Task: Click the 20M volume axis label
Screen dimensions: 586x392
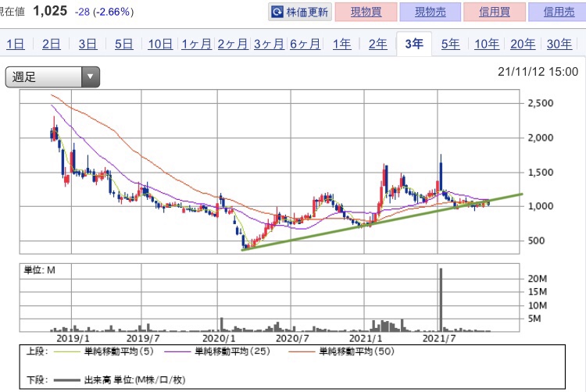Action: pos(538,279)
